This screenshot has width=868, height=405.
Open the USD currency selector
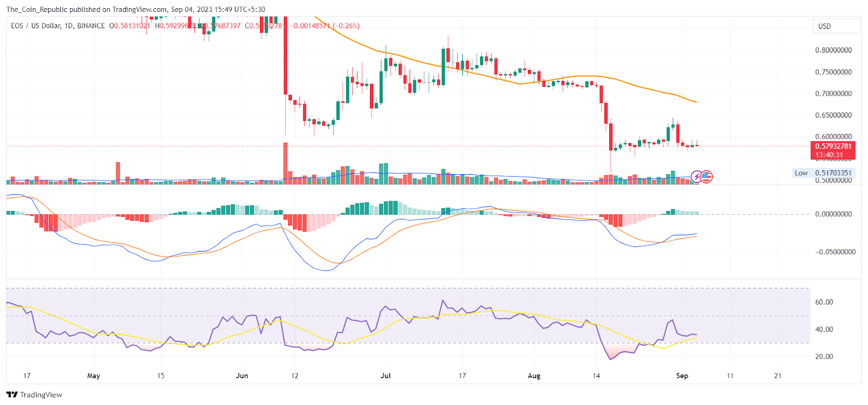836,26
